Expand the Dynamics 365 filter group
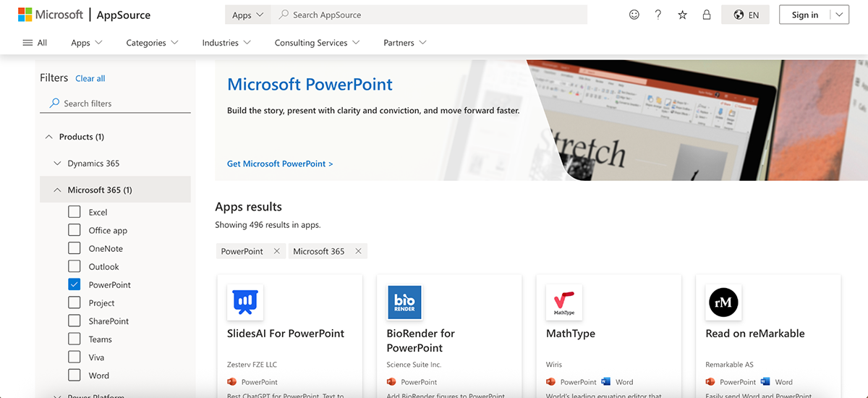Viewport: 868px width, 398px height. pyautogui.click(x=58, y=164)
